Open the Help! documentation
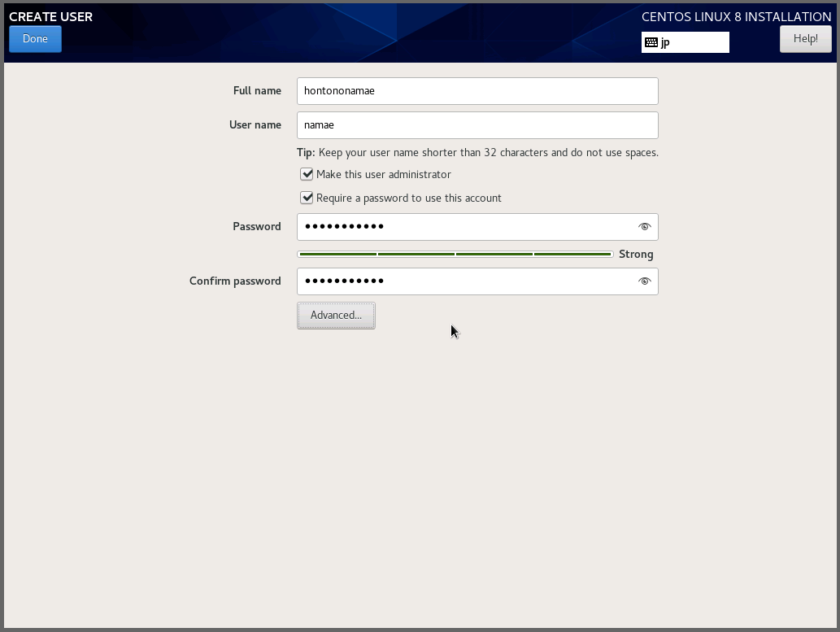This screenshot has width=840, height=632. tap(805, 39)
